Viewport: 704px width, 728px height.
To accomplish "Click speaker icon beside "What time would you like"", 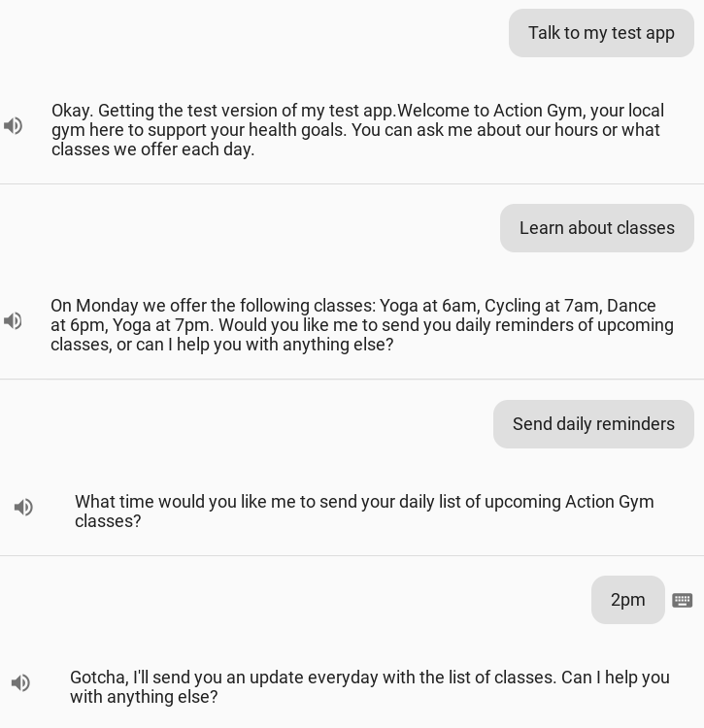I will (24, 507).
